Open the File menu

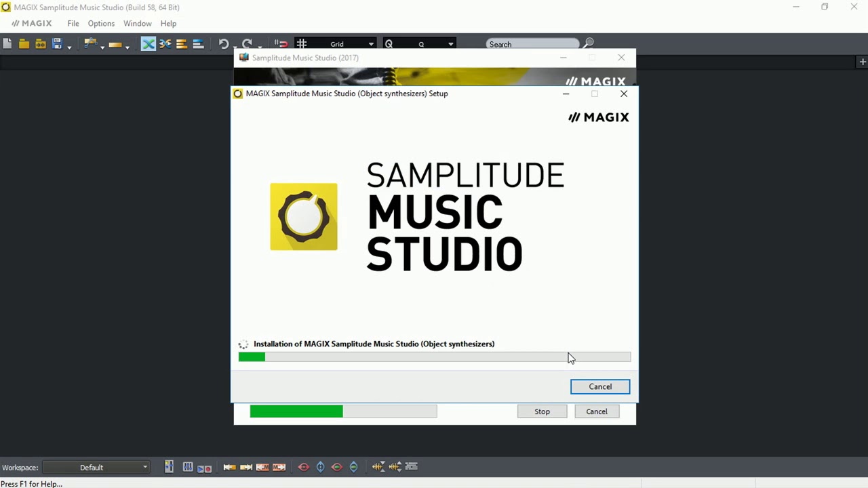73,23
